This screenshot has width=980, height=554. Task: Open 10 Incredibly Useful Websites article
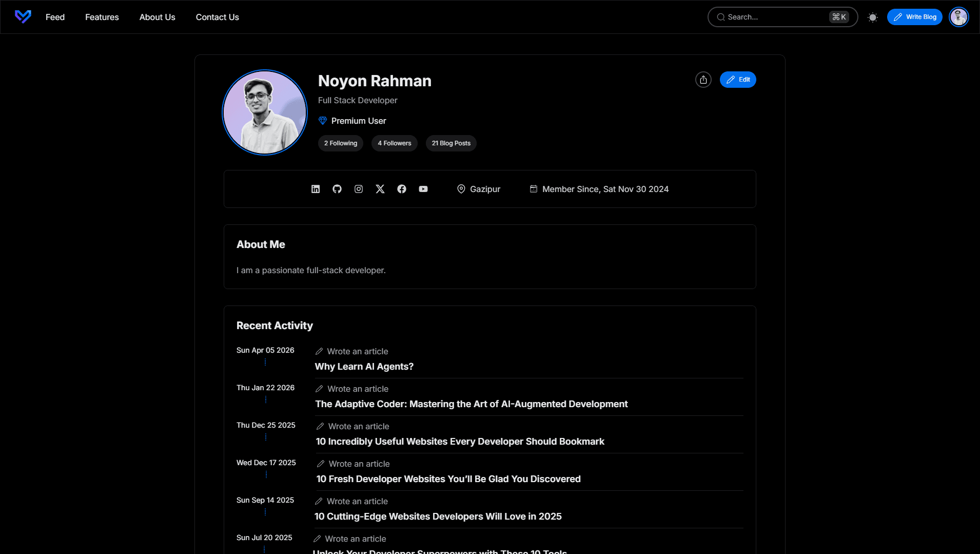pos(460,442)
